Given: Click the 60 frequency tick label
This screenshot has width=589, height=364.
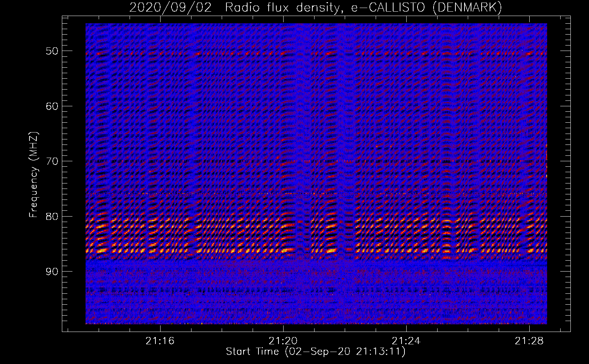Looking at the screenshot, I should (x=52, y=106).
